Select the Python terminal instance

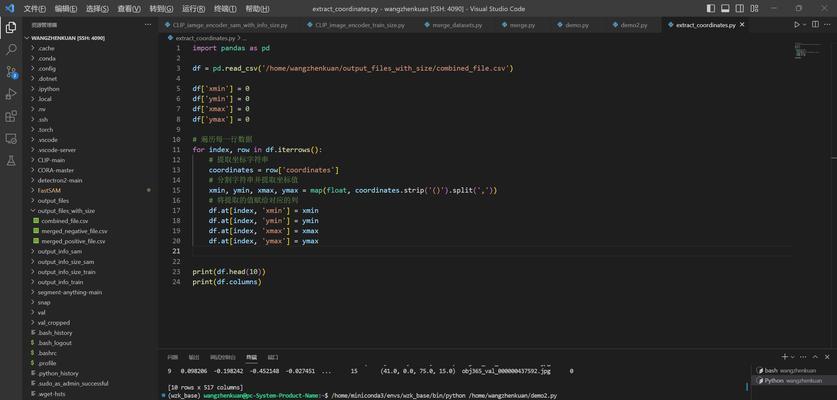[x=793, y=381]
